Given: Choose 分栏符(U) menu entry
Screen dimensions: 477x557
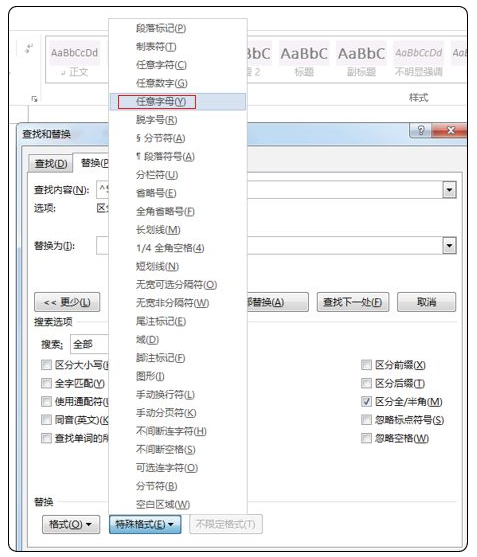Looking at the screenshot, I should pos(178,175).
